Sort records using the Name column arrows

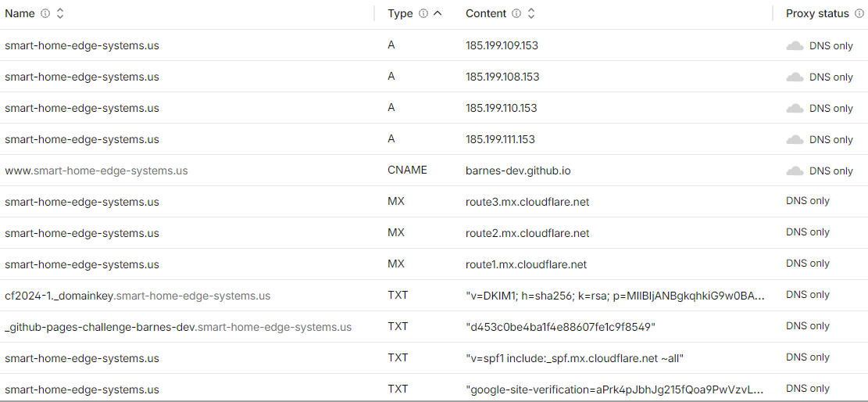click(x=60, y=14)
